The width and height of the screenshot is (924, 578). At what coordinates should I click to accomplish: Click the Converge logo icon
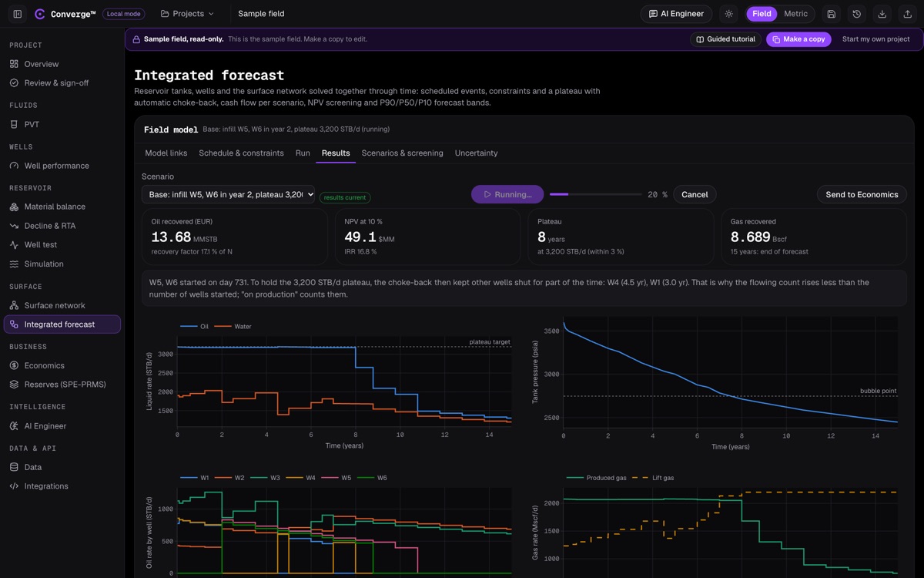(x=40, y=14)
